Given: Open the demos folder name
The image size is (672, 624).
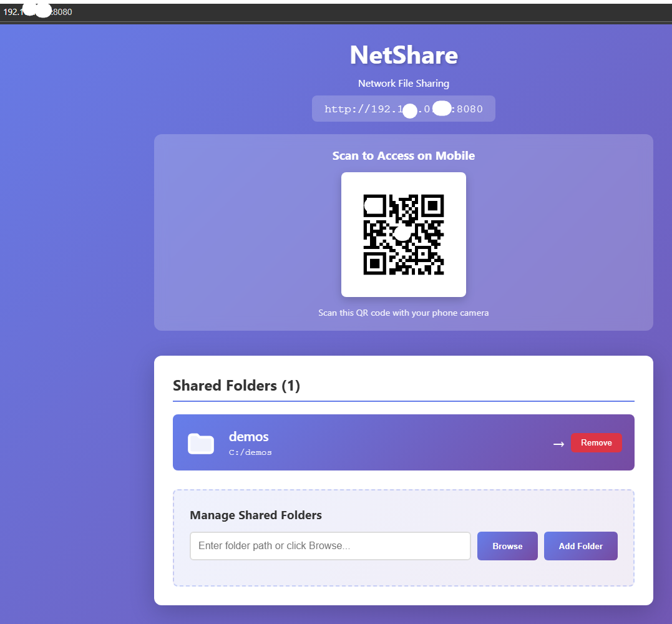Looking at the screenshot, I should click(x=248, y=437).
